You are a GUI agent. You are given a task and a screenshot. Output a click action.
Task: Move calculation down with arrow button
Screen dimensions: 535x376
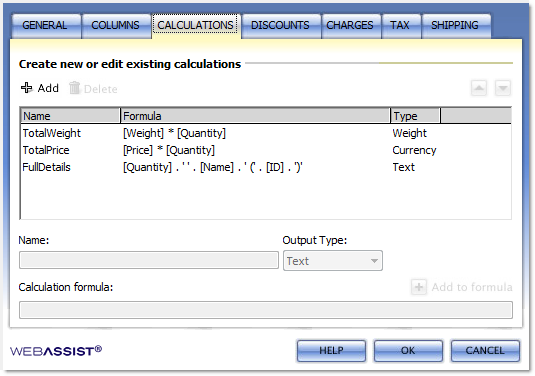503,88
